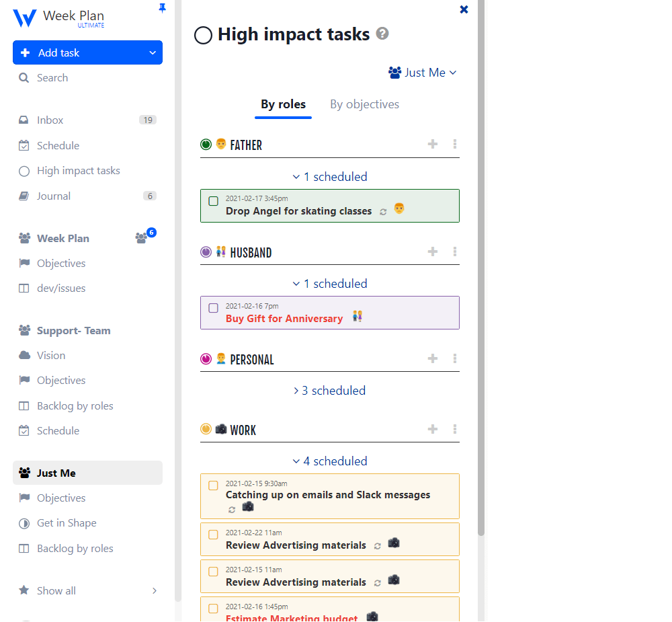Open the Add task dropdown arrow
The height and width of the screenshot is (622, 672).
pos(152,53)
